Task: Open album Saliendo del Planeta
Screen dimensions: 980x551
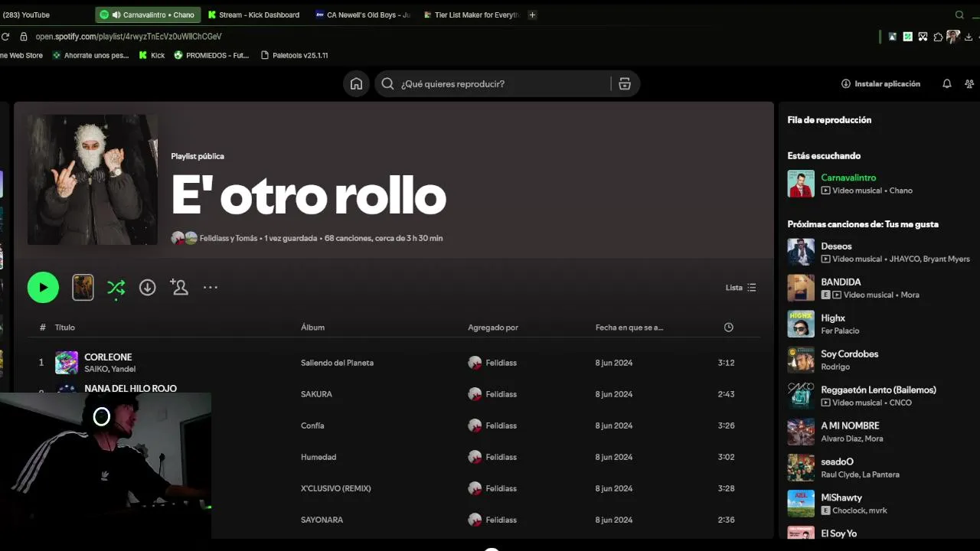Action: 337,363
